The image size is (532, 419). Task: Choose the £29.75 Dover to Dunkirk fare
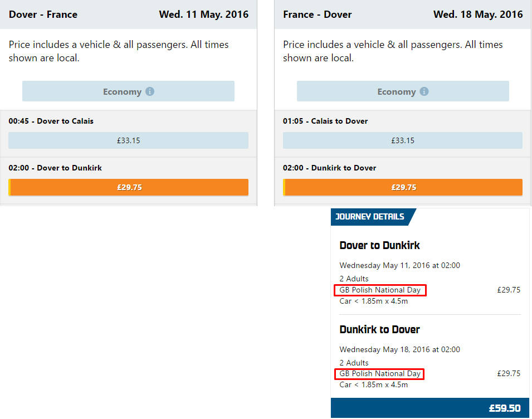[128, 187]
